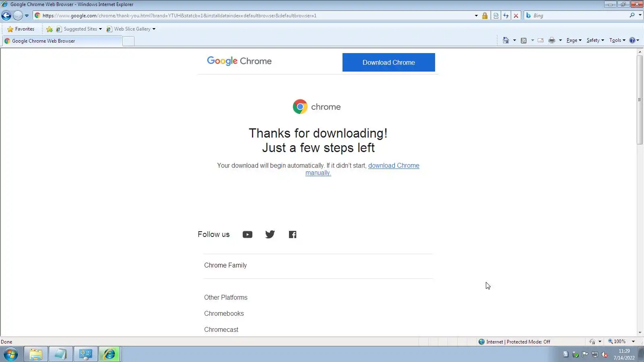Open Windows Explorer folder taskbar icon
This screenshot has width=644, height=362.
pyautogui.click(x=36, y=354)
